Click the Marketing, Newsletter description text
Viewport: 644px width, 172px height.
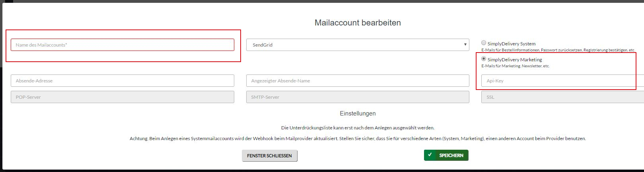click(x=515, y=66)
